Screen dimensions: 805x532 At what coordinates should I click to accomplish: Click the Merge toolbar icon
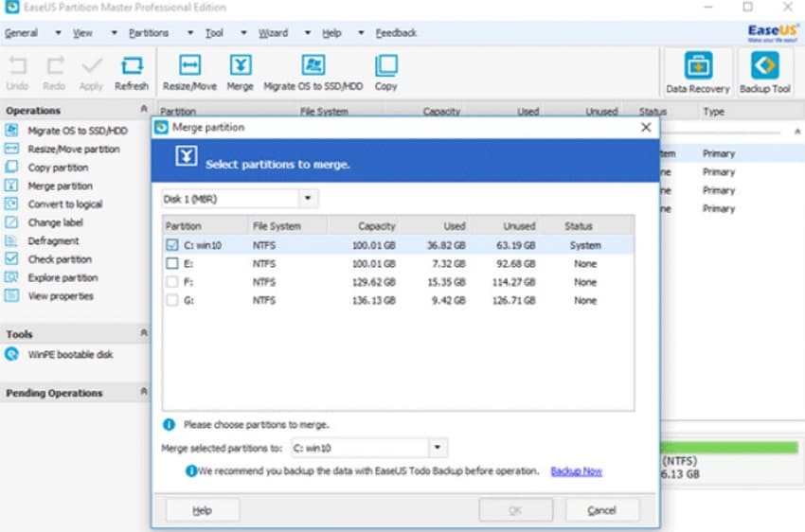coord(241,65)
